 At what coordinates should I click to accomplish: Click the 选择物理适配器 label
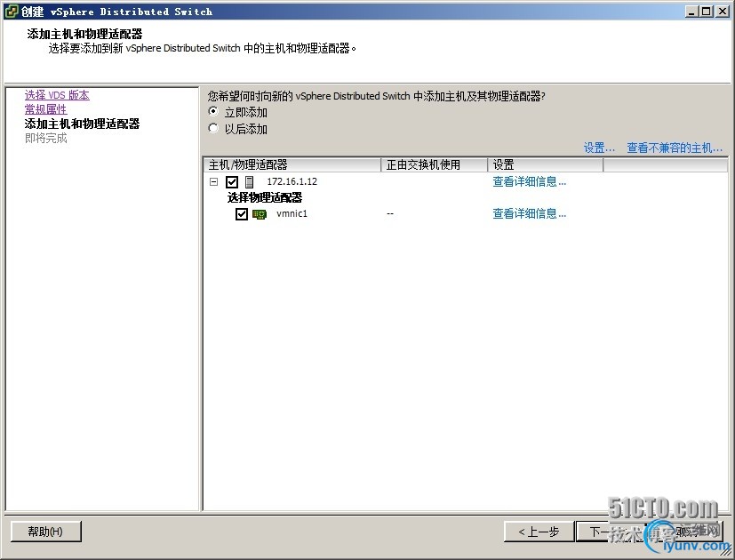(x=265, y=197)
